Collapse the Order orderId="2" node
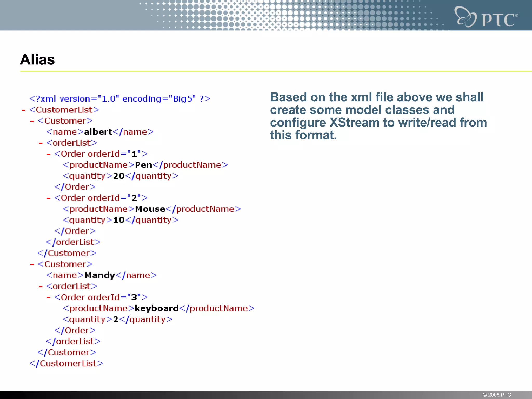This screenshot has height=399, width=532. coord(49,198)
